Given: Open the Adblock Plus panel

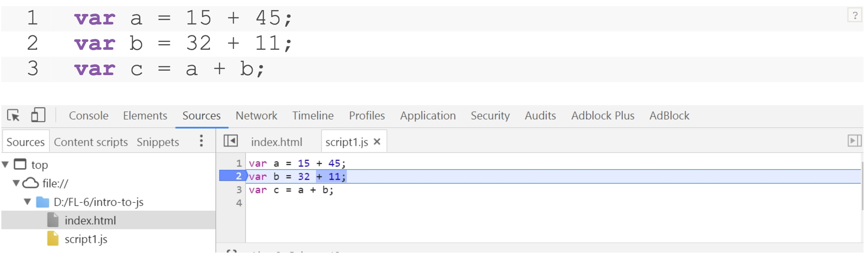Looking at the screenshot, I should (x=603, y=116).
